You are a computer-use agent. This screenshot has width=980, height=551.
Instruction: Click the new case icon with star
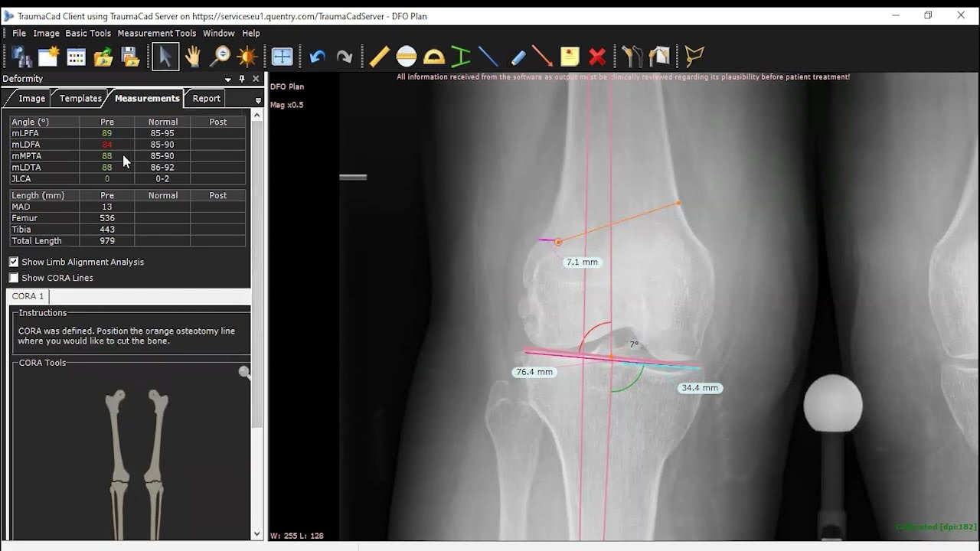(49, 57)
